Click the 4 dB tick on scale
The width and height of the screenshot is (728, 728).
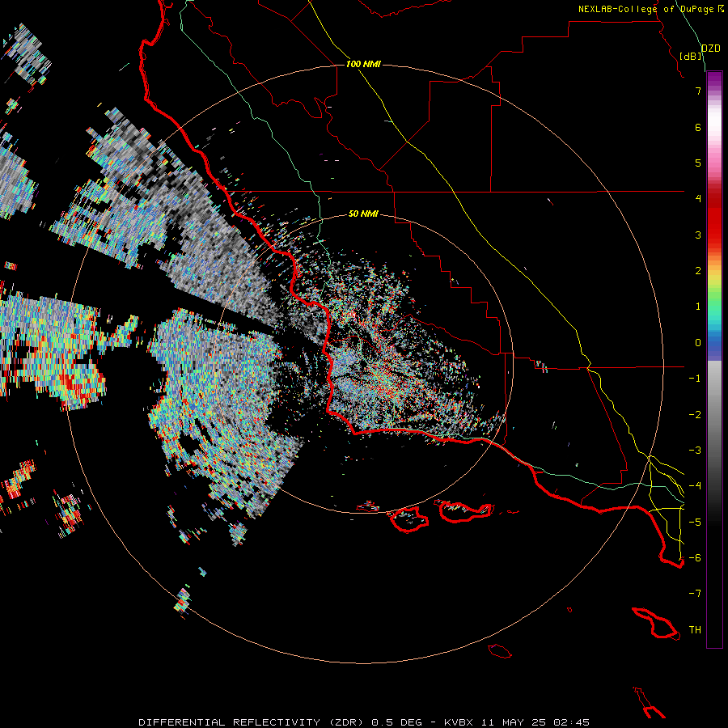698,199
